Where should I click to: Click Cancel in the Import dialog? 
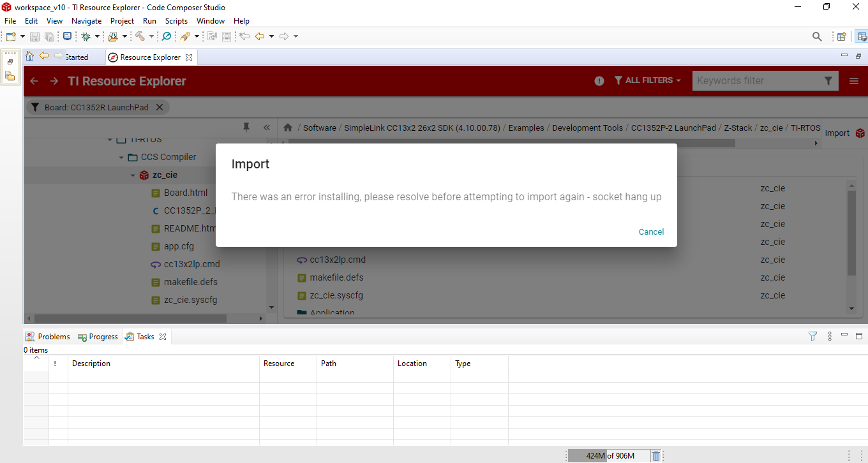(651, 231)
